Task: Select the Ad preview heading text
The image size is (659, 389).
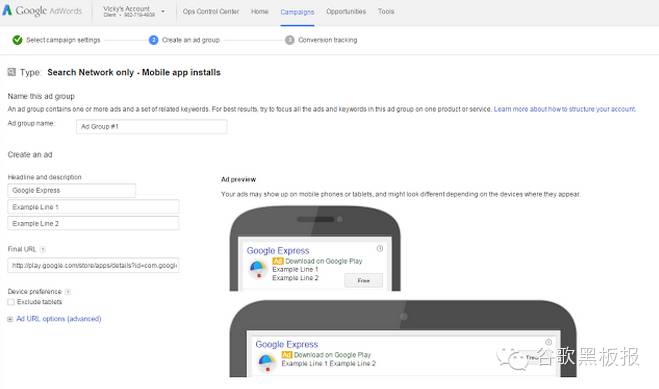Action: 238,179
